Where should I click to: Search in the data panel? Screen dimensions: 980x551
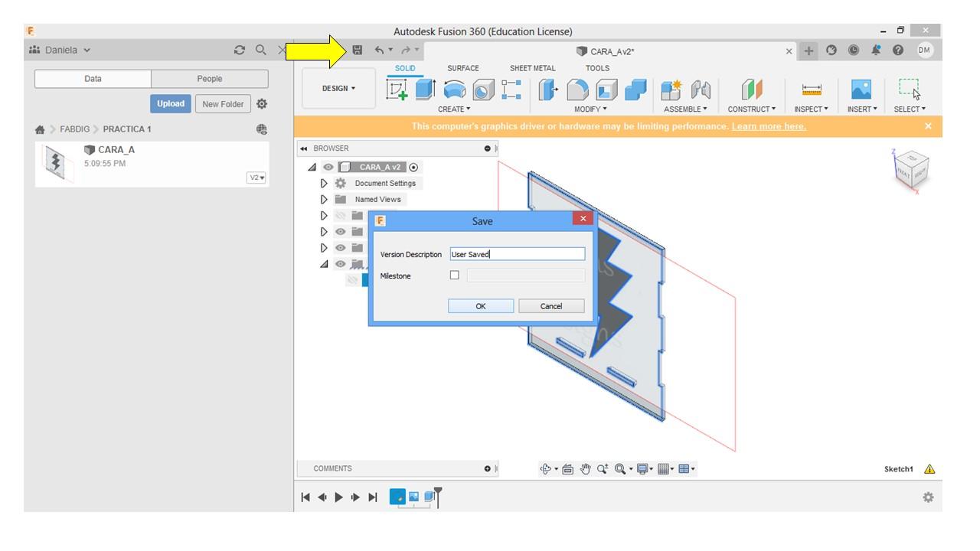pos(260,51)
